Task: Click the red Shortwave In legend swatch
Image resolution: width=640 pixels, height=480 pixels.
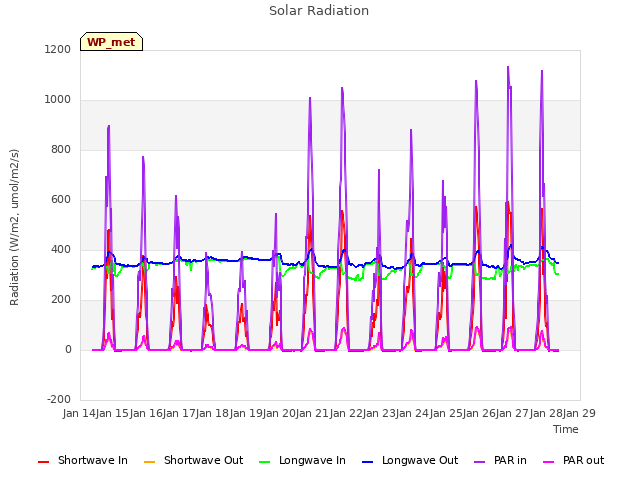Action: [x=43, y=462]
